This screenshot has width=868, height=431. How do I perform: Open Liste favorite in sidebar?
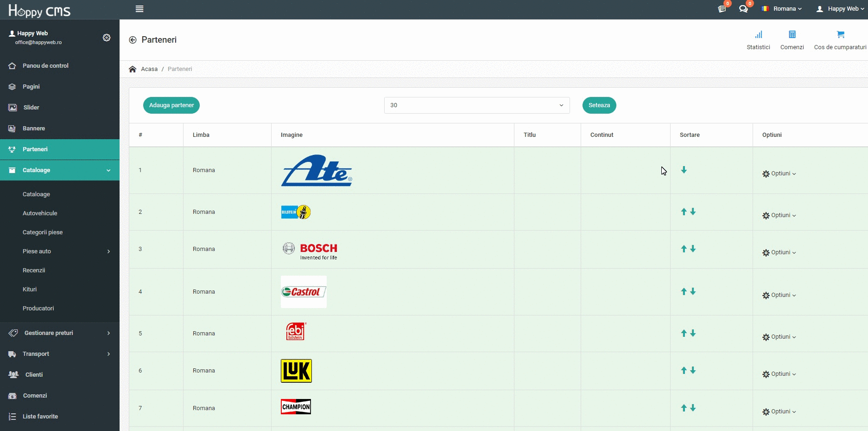click(60, 417)
